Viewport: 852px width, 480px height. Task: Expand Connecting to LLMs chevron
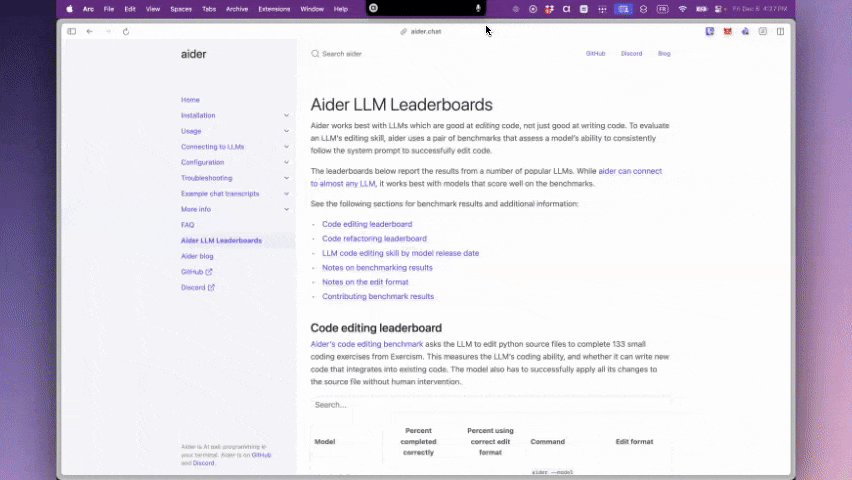(x=286, y=147)
